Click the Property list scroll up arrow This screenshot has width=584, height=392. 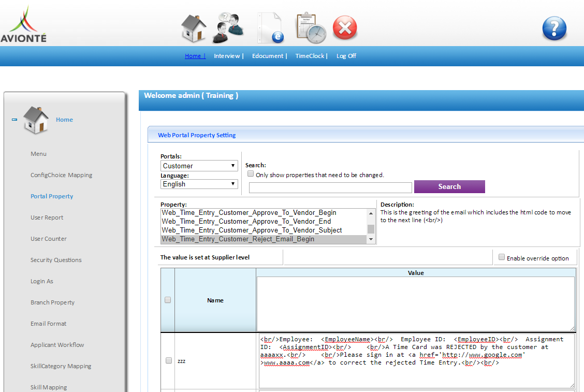click(371, 213)
